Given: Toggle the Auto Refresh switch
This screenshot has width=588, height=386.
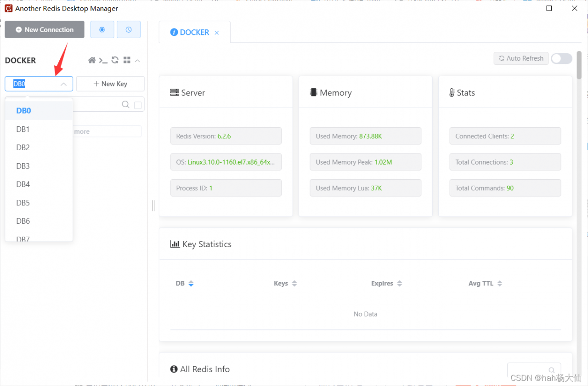Looking at the screenshot, I should click(x=562, y=58).
